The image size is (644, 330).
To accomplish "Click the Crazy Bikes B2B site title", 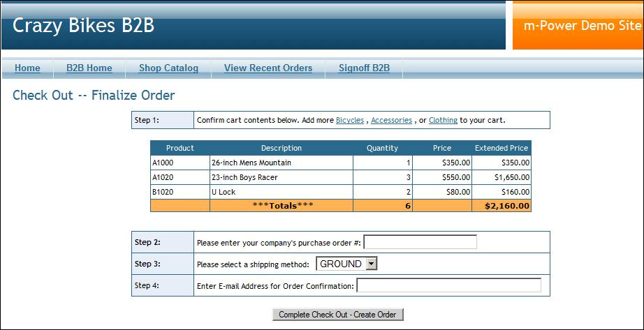I will (83, 25).
